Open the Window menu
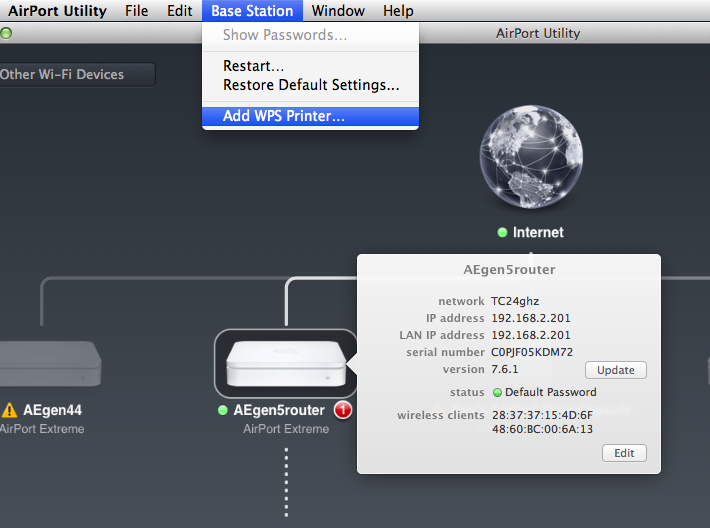710x528 pixels. (x=338, y=11)
